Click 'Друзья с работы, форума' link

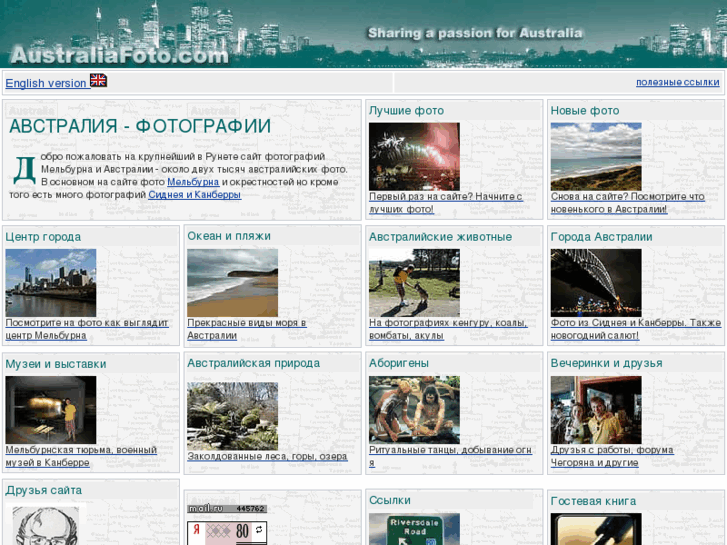[x=612, y=456]
